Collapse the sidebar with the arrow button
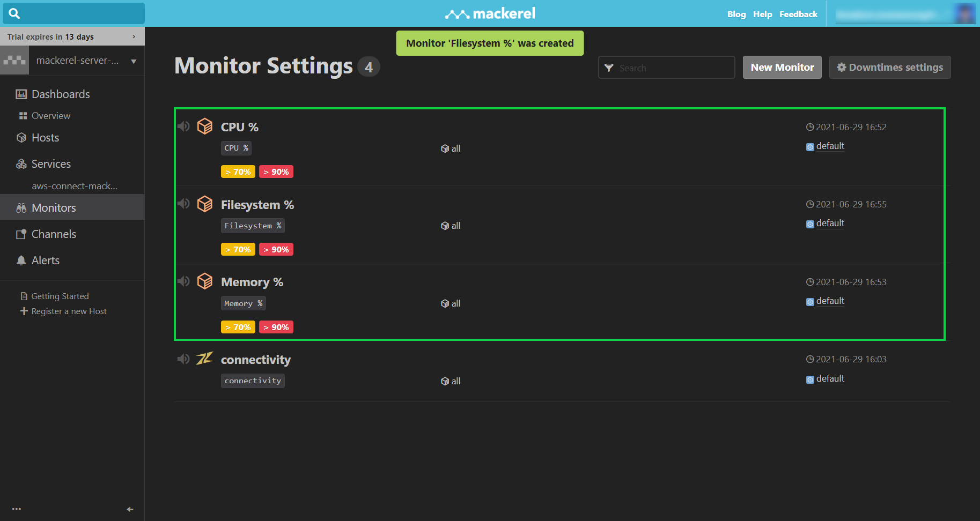Image resolution: width=980 pixels, height=521 pixels. point(129,509)
